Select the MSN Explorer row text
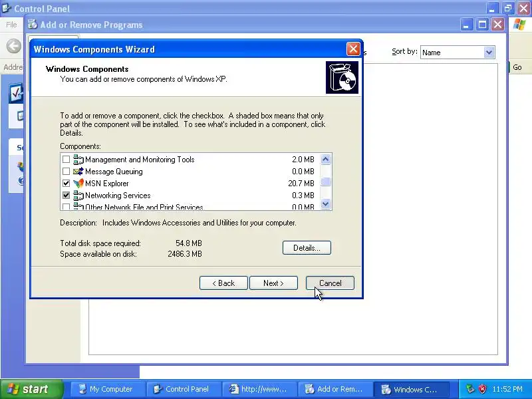This screenshot has width=532, height=399. 107,184
